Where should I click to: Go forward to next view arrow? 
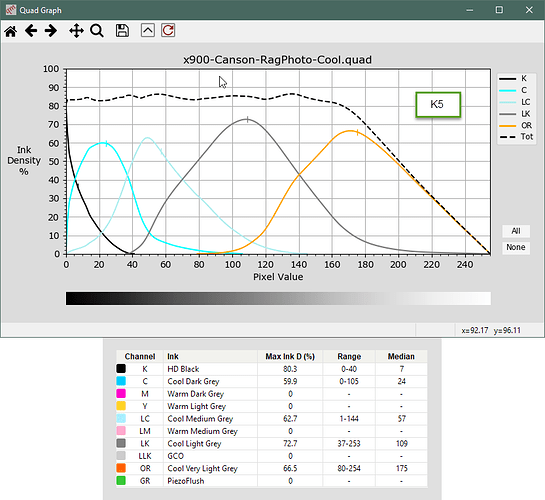[x=51, y=31]
